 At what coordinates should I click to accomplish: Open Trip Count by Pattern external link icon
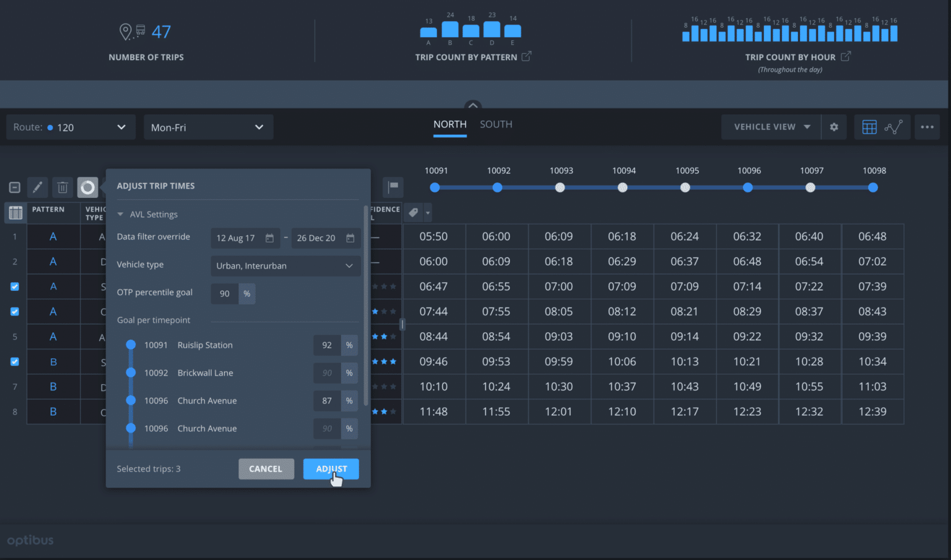pyautogui.click(x=526, y=57)
